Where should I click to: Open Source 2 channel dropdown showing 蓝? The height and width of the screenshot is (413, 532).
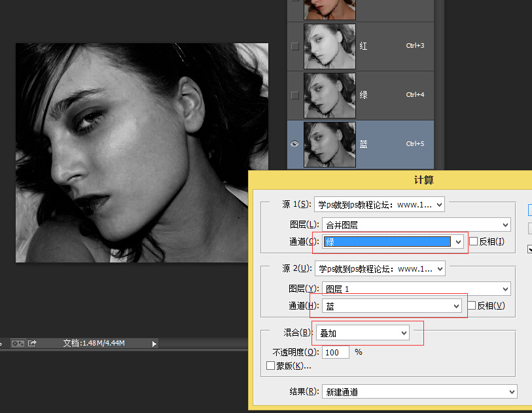392,306
